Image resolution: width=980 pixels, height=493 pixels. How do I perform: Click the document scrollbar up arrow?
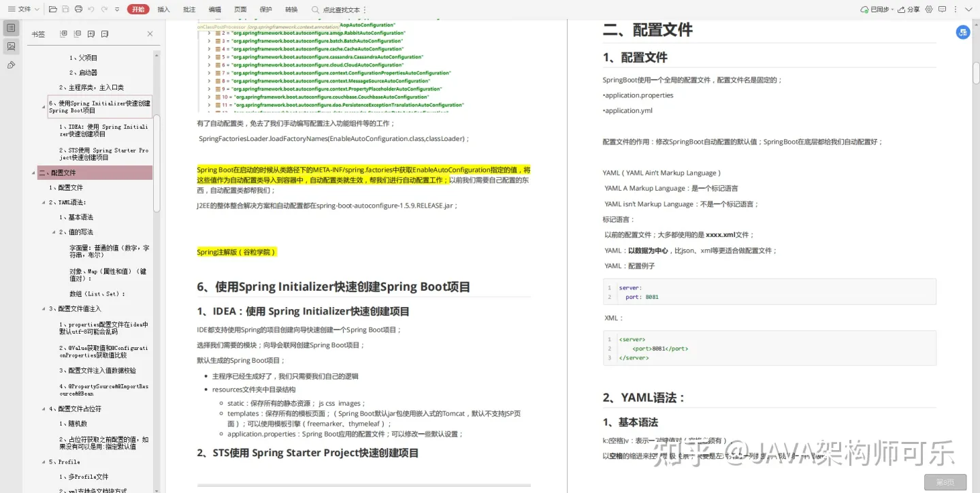point(976,24)
